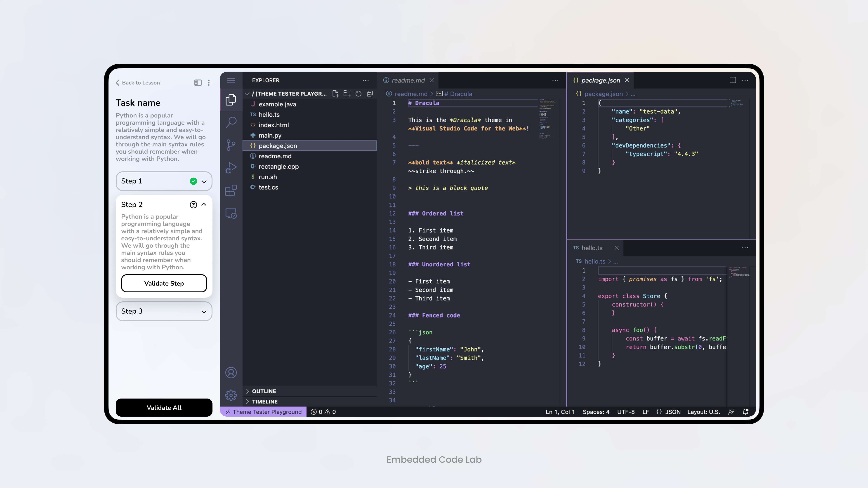Click the notifications bell in status bar
The width and height of the screenshot is (868, 488).
click(x=746, y=412)
